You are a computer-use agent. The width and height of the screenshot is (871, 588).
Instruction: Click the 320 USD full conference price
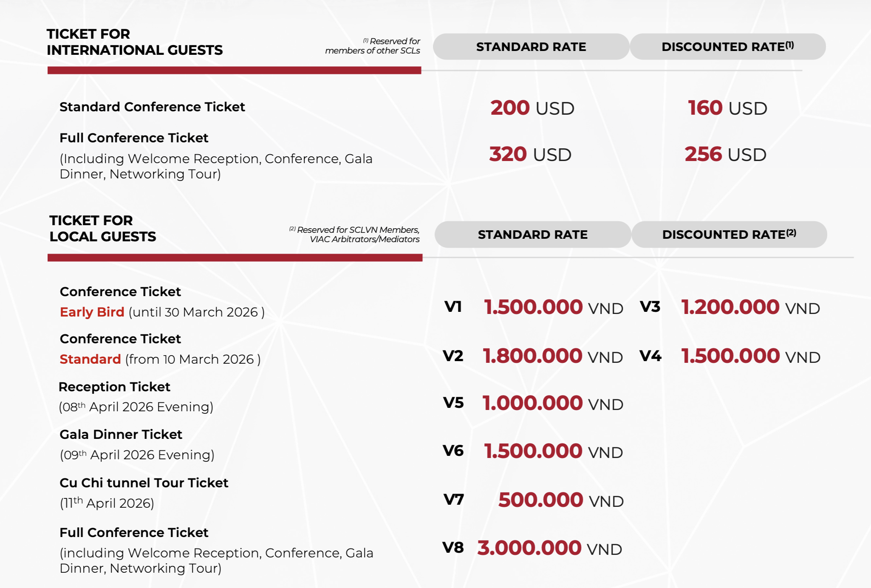pyautogui.click(x=530, y=154)
